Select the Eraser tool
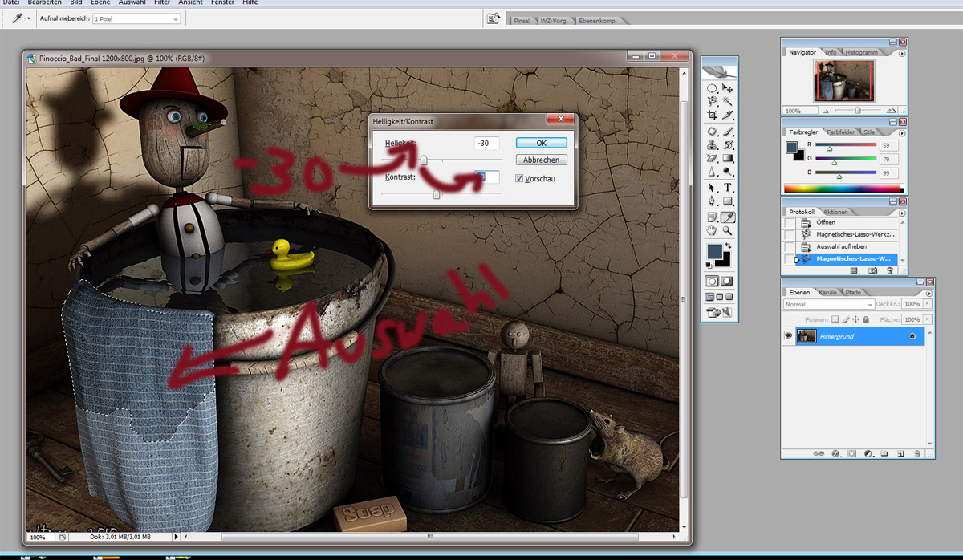Screen dimensions: 963x560 [x=713, y=158]
